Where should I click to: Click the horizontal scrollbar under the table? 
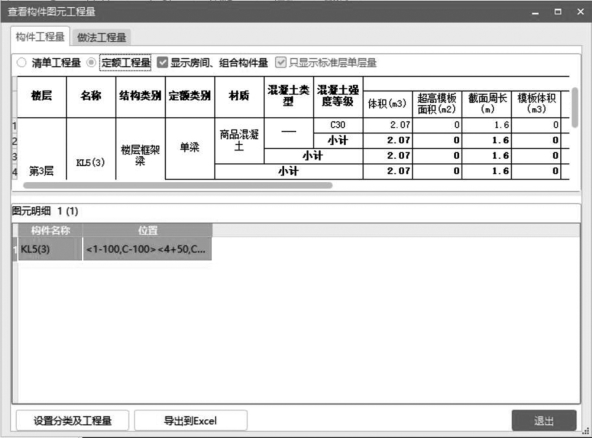[178, 185]
